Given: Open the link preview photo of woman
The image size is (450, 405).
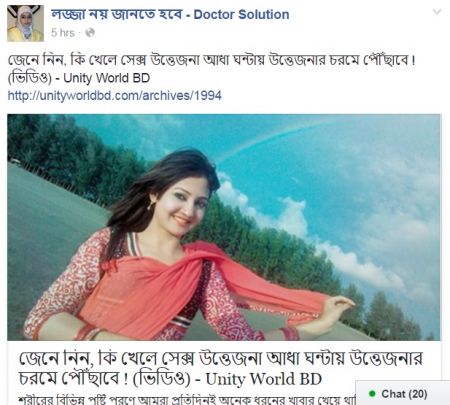Looking at the screenshot, I should (224, 227).
